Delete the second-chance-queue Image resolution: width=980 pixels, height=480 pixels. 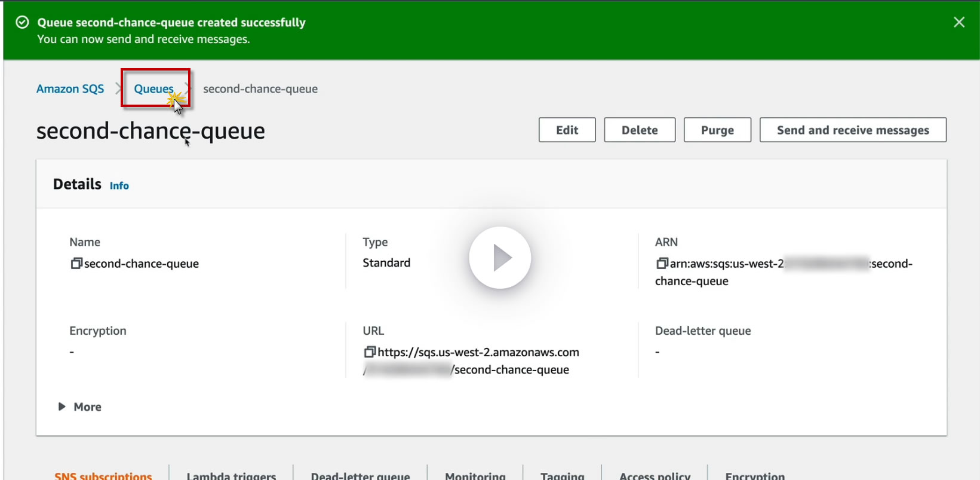tap(640, 130)
